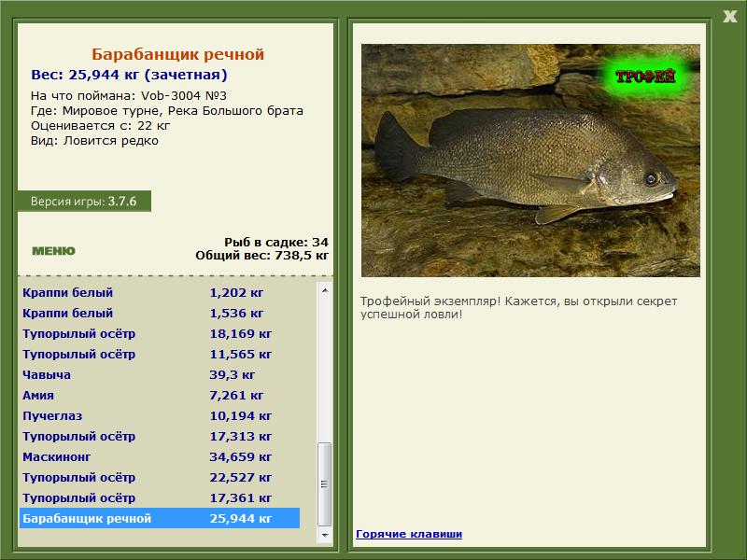Click the green ТРОФЕЙ badge
This screenshot has width=747, height=560.
pos(645,77)
